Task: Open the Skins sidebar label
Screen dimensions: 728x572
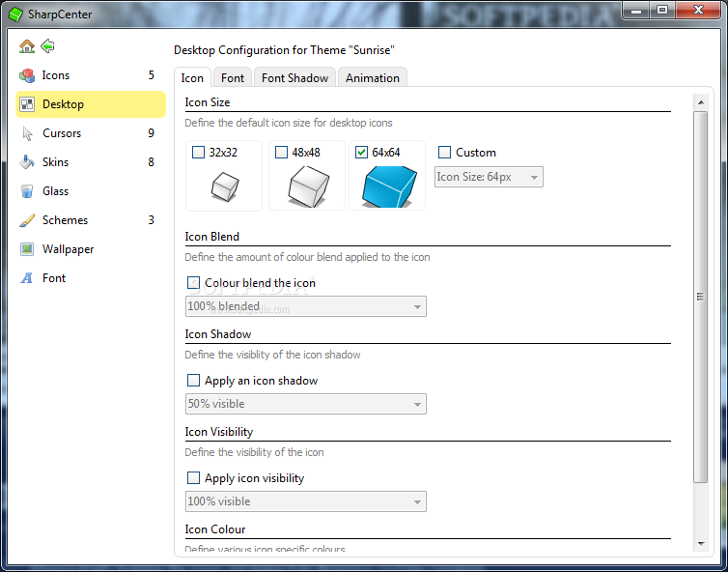Action: tap(55, 162)
